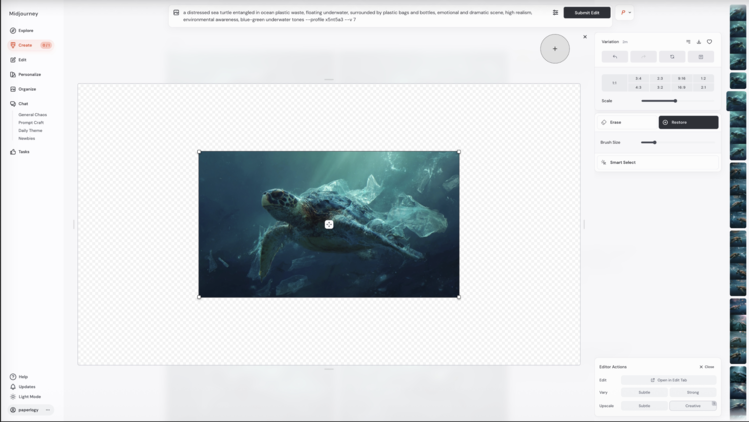Click the Scale slider handle

[x=675, y=101]
